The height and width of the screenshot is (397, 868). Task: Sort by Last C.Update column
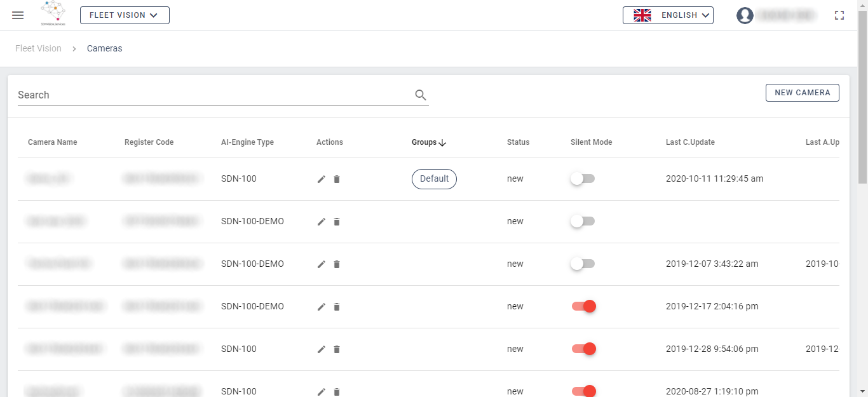point(690,142)
